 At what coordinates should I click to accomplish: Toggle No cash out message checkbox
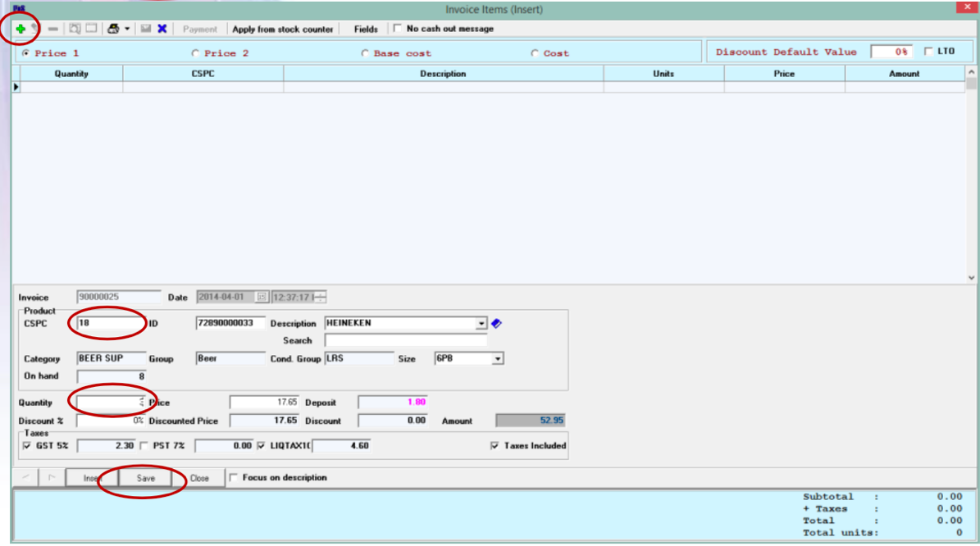pyautogui.click(x=398, y=28)
